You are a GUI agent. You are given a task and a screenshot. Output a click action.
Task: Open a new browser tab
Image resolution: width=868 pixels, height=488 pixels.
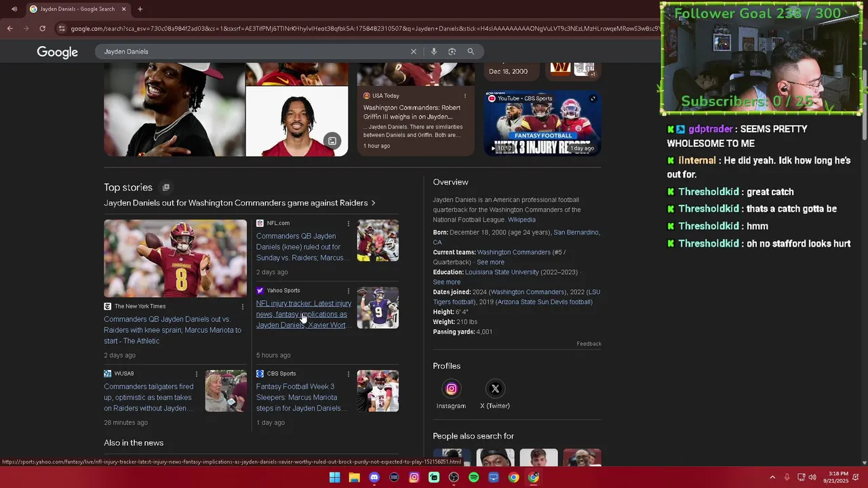click(140, 9)
